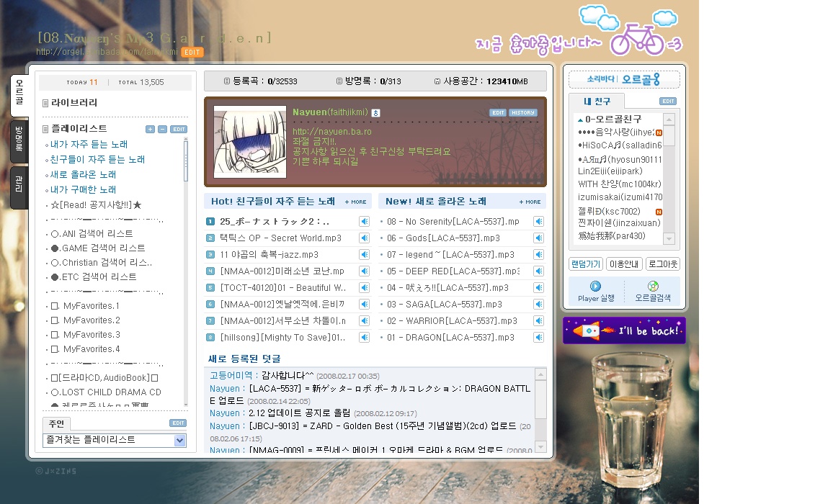
Task: Open + MORE for New! 새로 올라온 노래
Action: click(530, 202)
